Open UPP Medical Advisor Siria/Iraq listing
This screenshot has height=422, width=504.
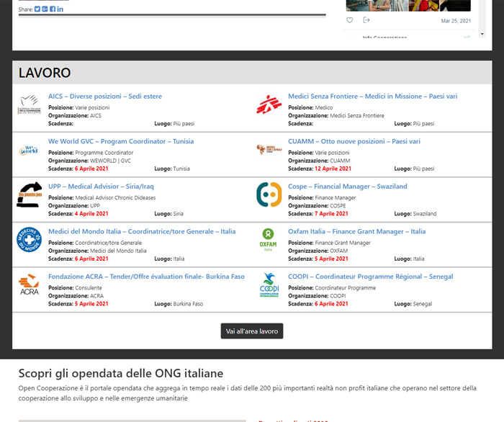tap(101, 187)
